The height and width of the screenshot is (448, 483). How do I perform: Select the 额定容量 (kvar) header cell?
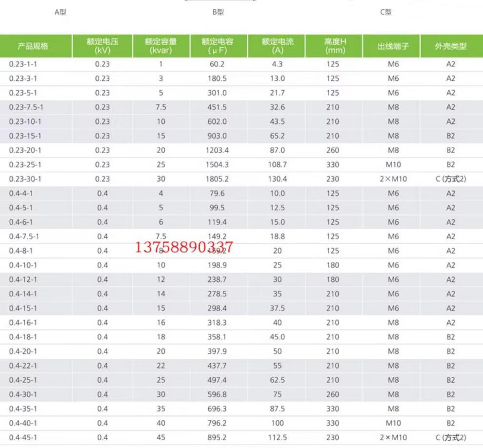(161, 46)
